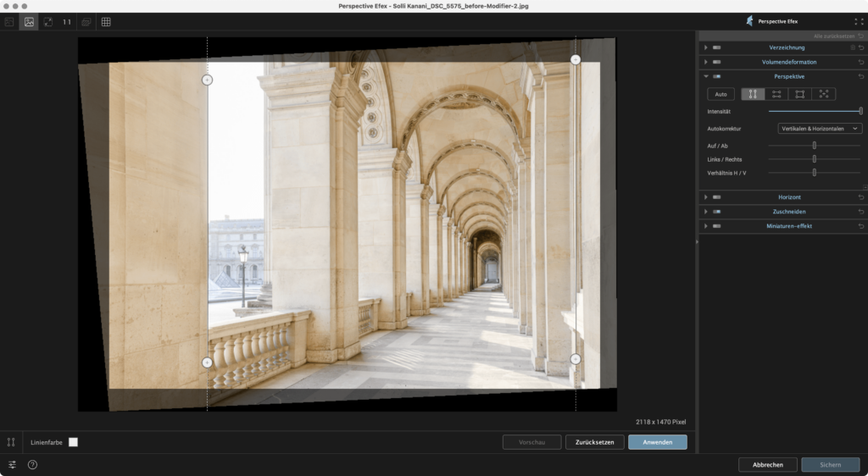868x476 pixels.
Task: Toggle the Volumendeformation switch
Action: (717, 62)
